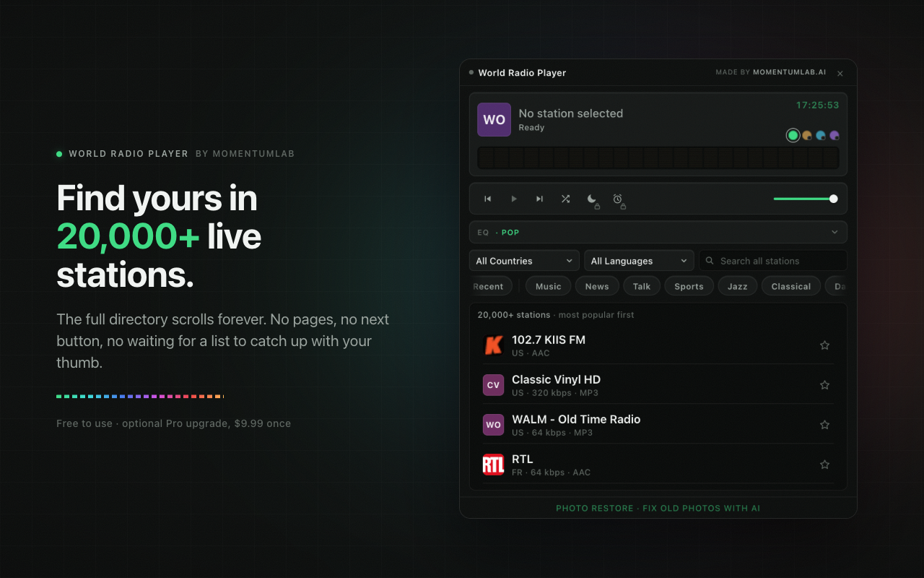Toggle the shuffle stations icon
924x578 pixels.
566,199
